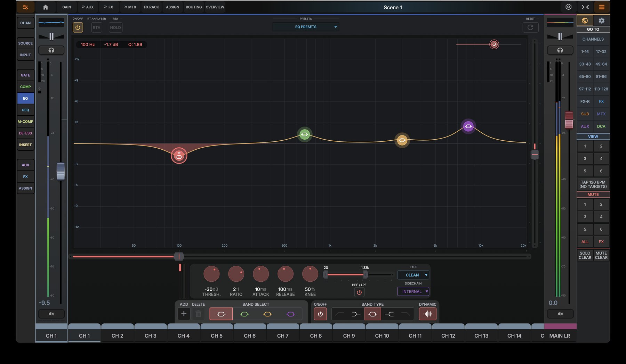Viewport: 626px width, 364px height.
Task: Open the DE-ESS section in sidebar
Action: click(25, 133)
